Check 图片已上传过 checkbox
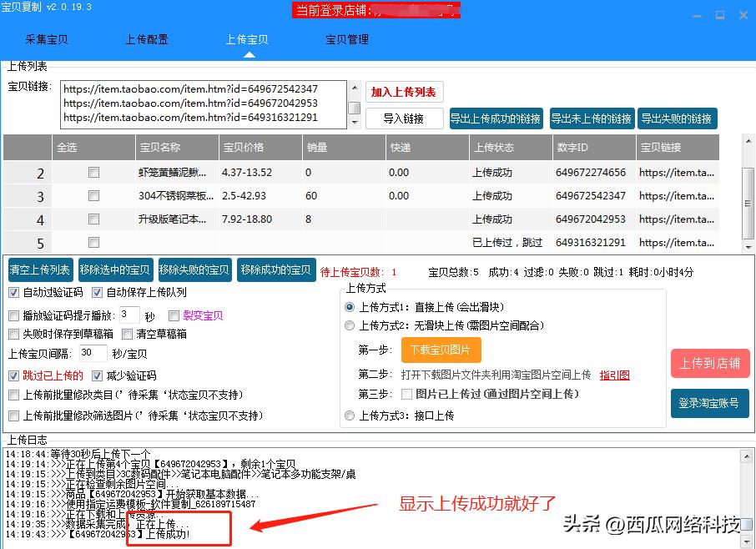756x549 pixels. tap(407, 395)
